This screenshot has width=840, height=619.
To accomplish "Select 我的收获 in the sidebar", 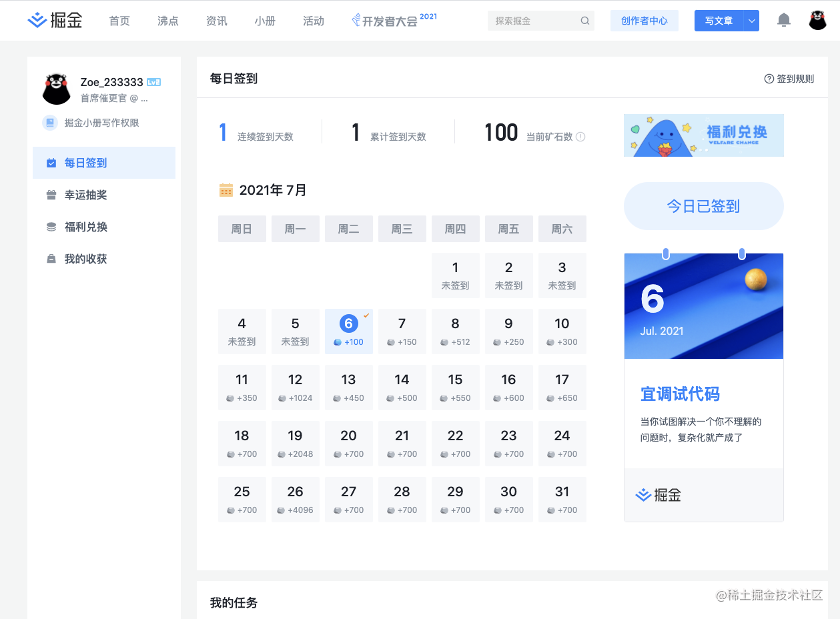I will (104, 259).
